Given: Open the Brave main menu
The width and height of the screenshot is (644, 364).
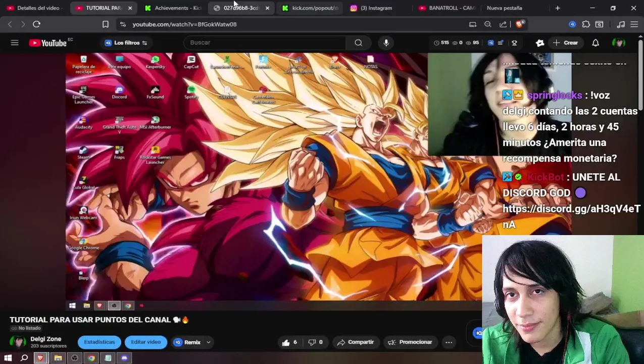Looking at the screenshot, I should (x=634, y=24).
